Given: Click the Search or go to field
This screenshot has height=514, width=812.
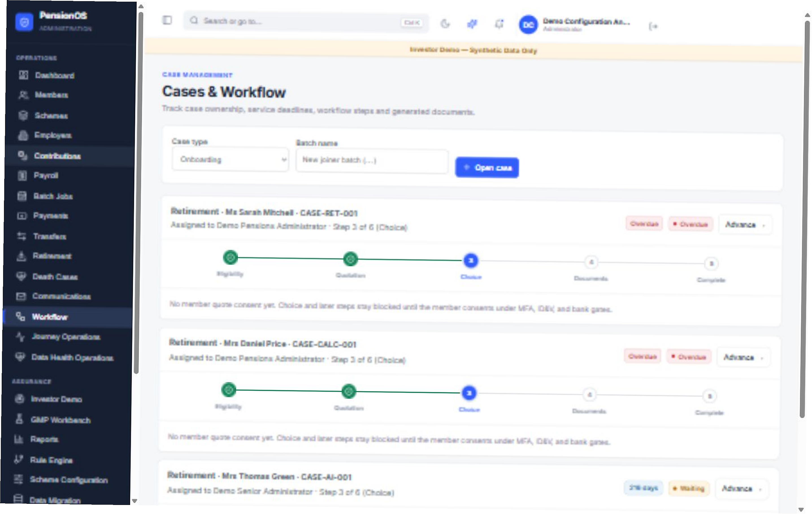Looking at the screenshot, I should pos(306,22).
